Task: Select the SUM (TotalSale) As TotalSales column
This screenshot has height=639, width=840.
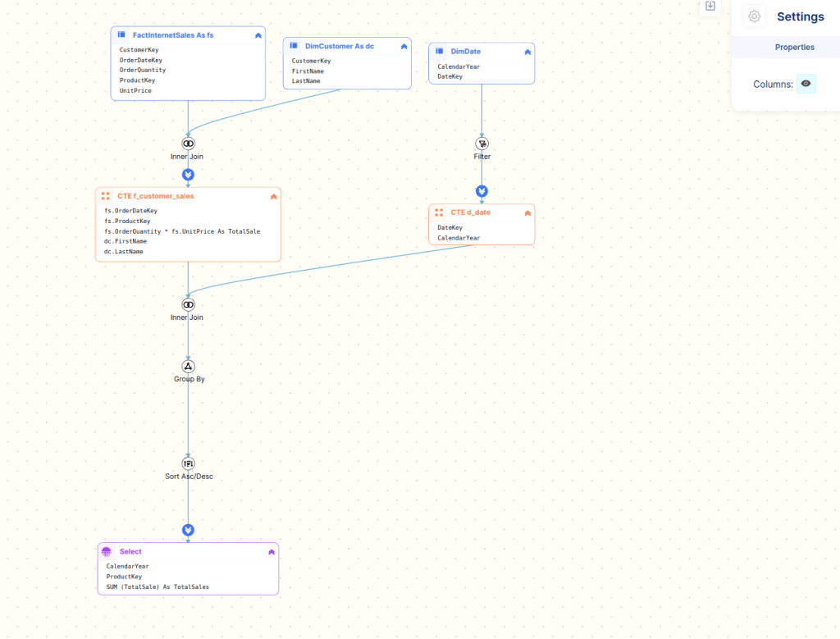Action: pos(157,587)
